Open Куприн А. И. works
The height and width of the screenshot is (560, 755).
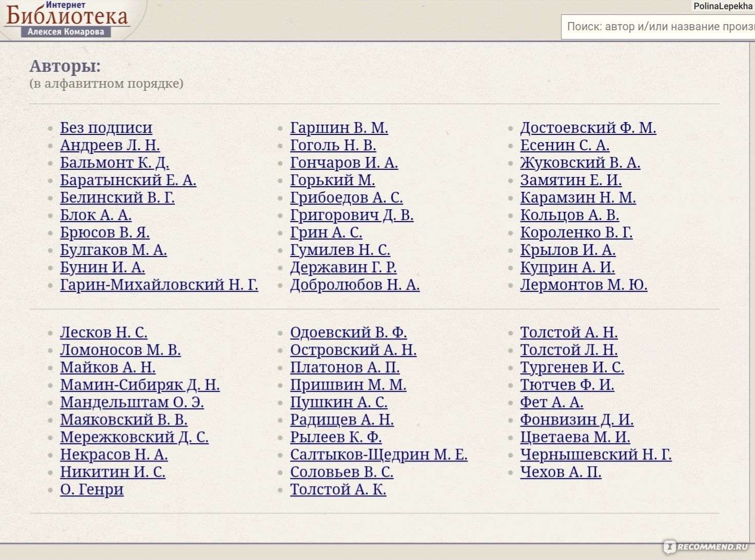coord(567,267)
